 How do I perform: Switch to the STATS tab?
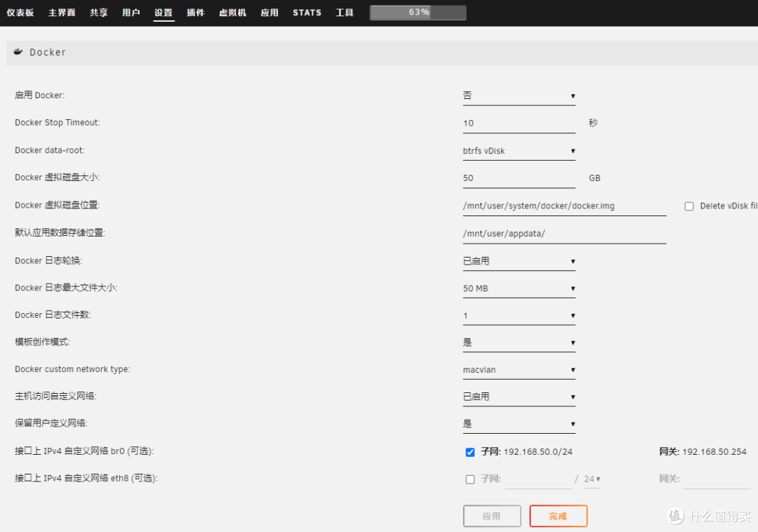[307, 13]
